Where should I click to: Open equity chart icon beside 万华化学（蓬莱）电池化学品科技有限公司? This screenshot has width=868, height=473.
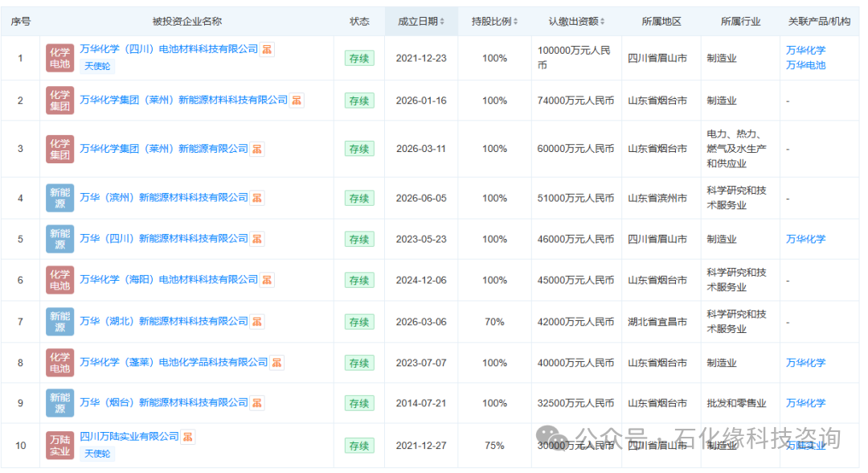pyautogui.click(x=276, y=362)
